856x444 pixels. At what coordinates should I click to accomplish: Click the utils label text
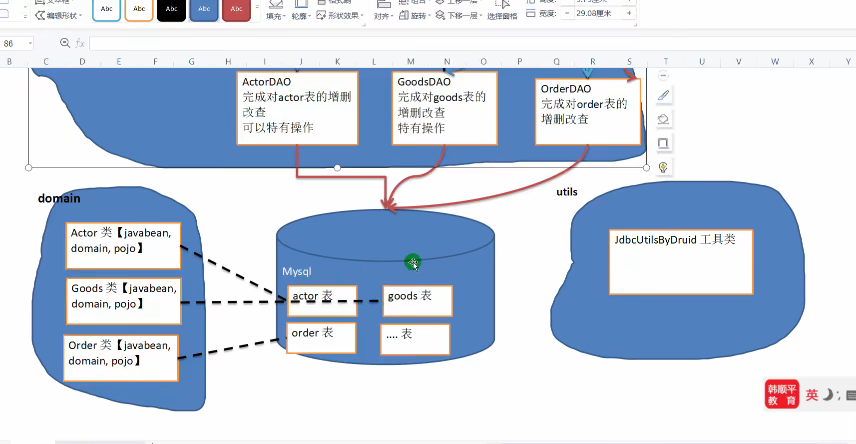[x=567, y=192]
